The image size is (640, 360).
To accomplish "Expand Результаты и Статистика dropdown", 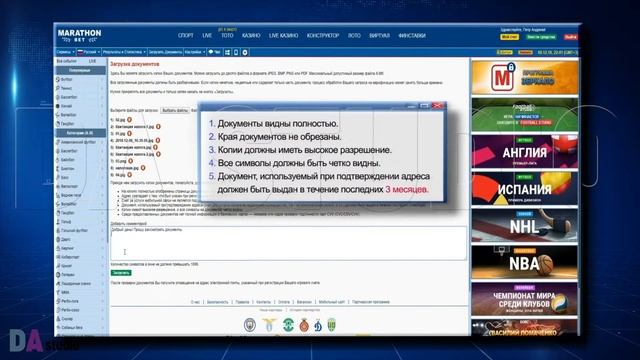I will [x=124, y=52].
